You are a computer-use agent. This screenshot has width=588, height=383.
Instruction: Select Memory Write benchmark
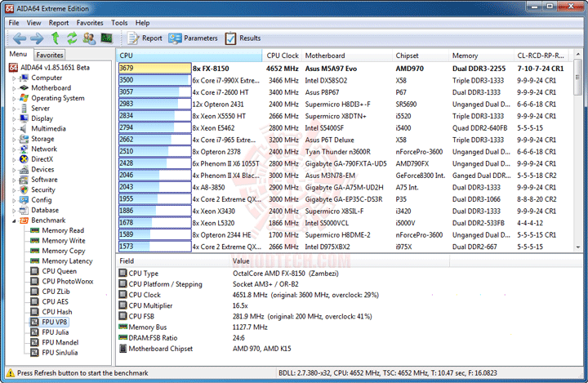coord(64,240)
